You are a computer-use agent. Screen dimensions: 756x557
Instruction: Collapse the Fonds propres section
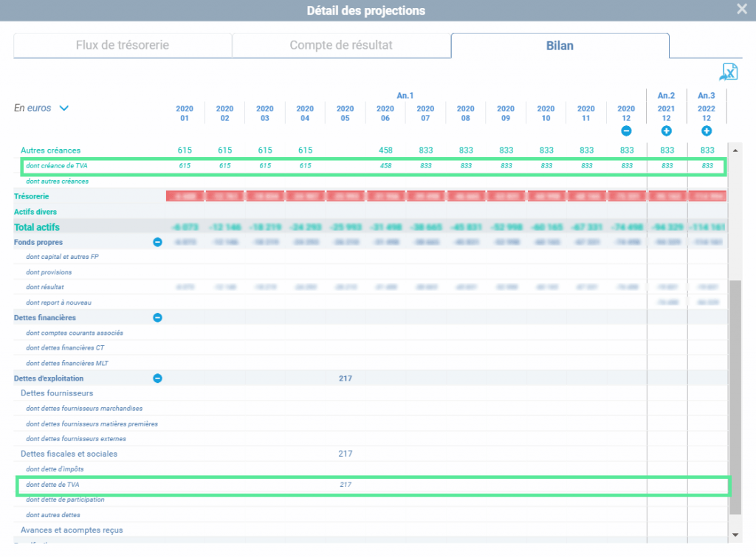157,242
